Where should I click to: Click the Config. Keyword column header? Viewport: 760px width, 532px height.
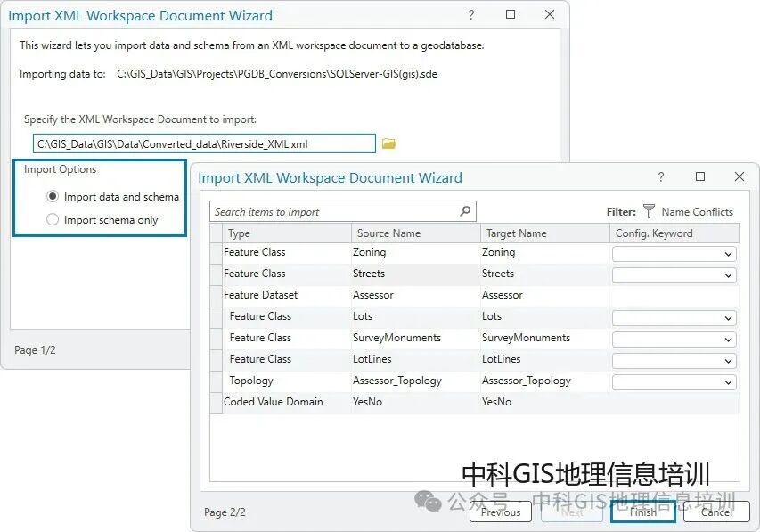pyautogui.click(x=674, y=233)
